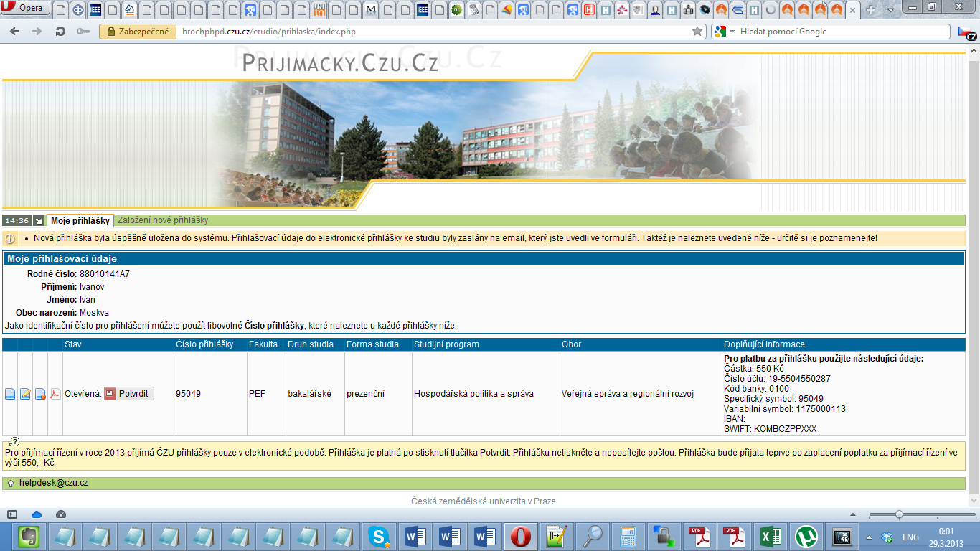The width and height of the screenshot is (980, 551).
Task: Click the Číslo přihlášky column header
Action: pos(204,344)
